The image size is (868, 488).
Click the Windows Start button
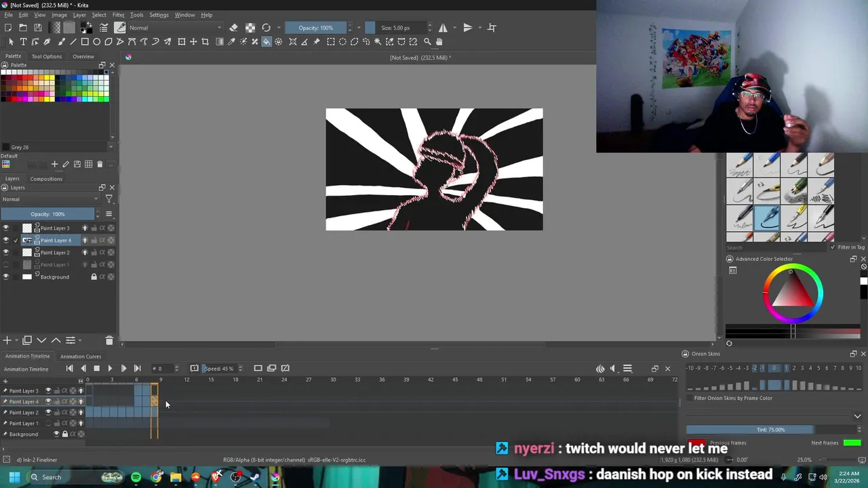coord(14,477)
